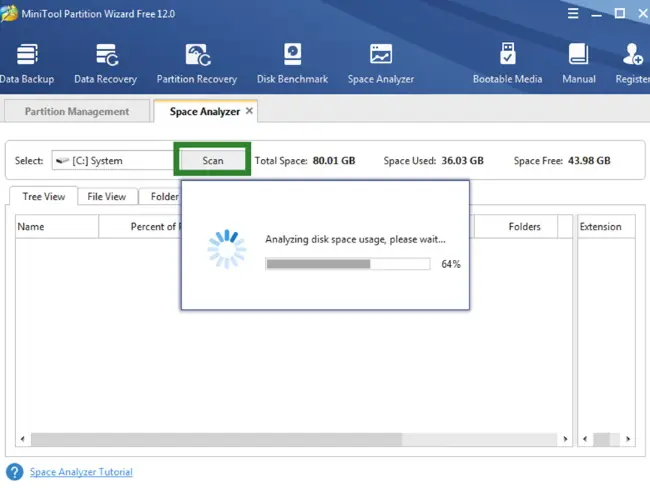This screenshot has height=488, width=650.
Task: Open the Manual
Action: 579,63
